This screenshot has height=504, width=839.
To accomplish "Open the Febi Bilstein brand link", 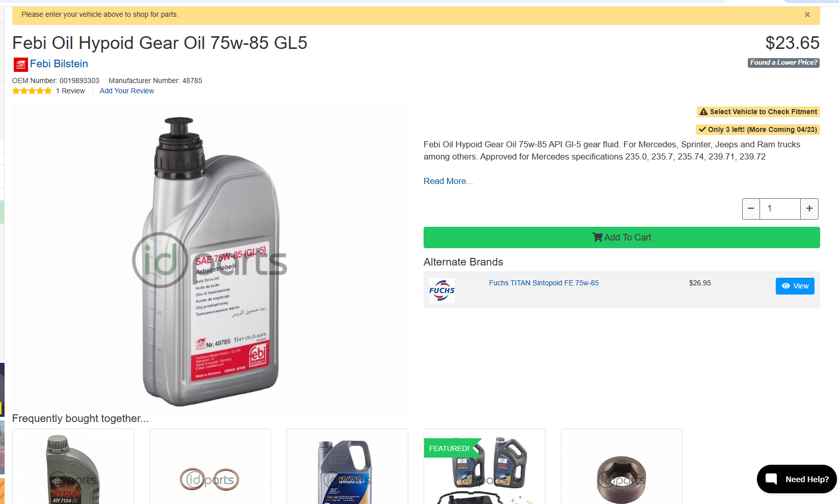I will [x=59, y=64].
